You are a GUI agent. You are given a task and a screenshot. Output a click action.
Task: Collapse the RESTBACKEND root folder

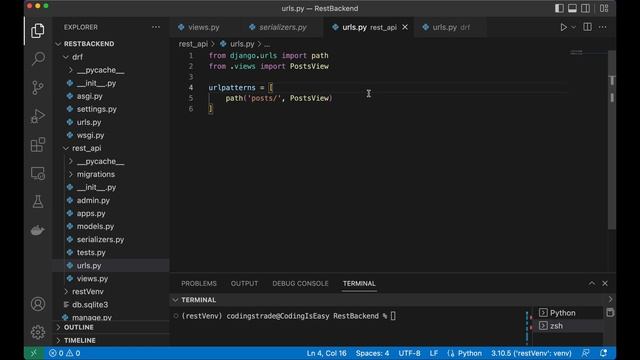tap(58, 44)
